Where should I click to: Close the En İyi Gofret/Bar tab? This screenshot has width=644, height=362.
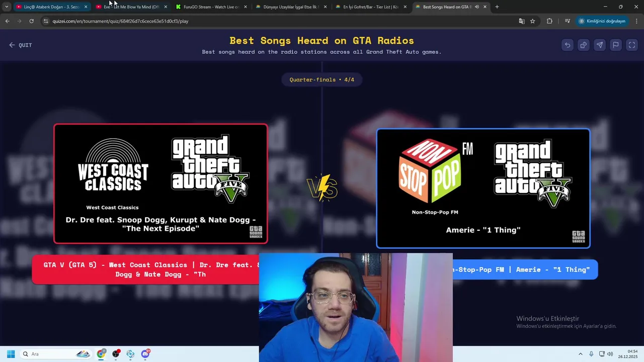click(405, 7)
